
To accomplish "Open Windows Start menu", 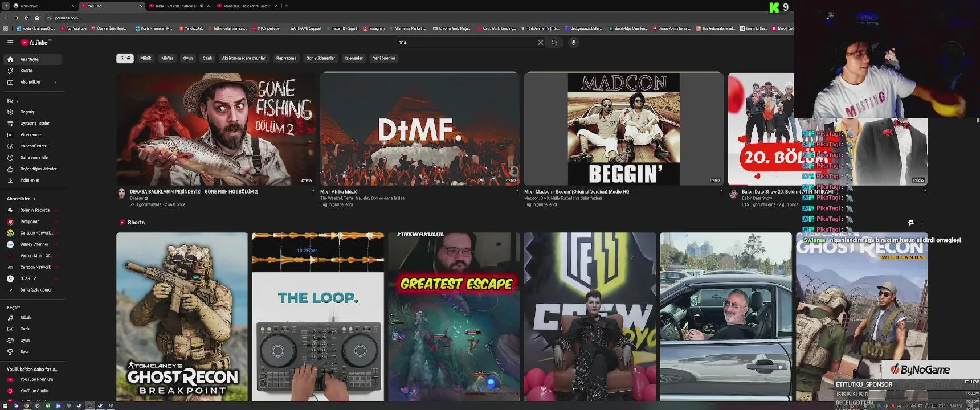I will (5, 405).
